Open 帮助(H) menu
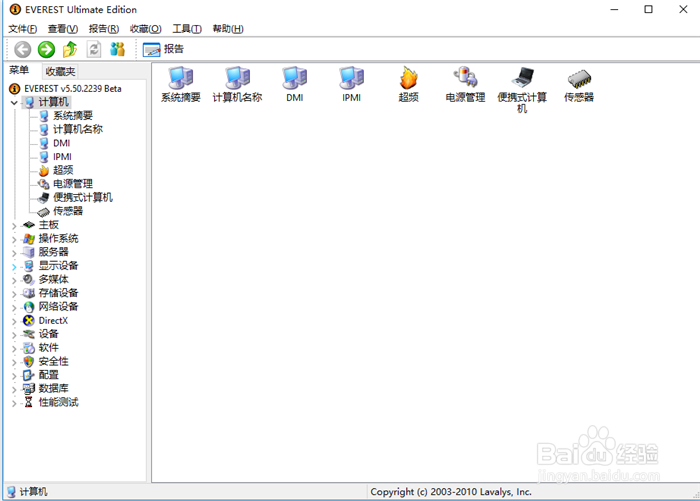 tap(228, 29)
